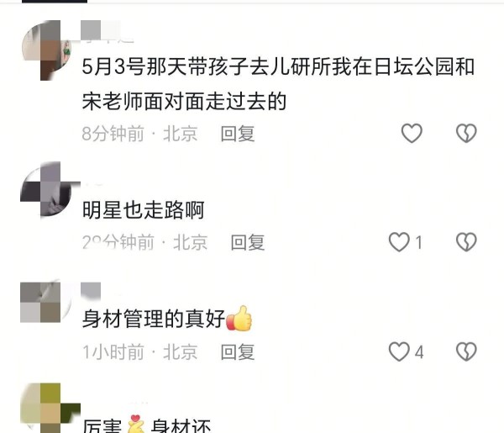Open username above 身材管理的真好 comment
504x433 pixels.
tap(91, 289)
